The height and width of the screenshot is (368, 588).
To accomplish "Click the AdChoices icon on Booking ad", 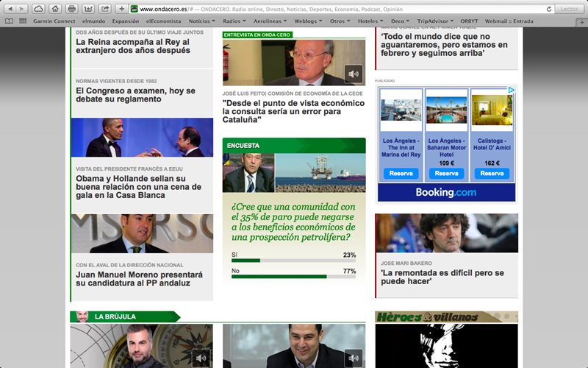I will point(512,91).
